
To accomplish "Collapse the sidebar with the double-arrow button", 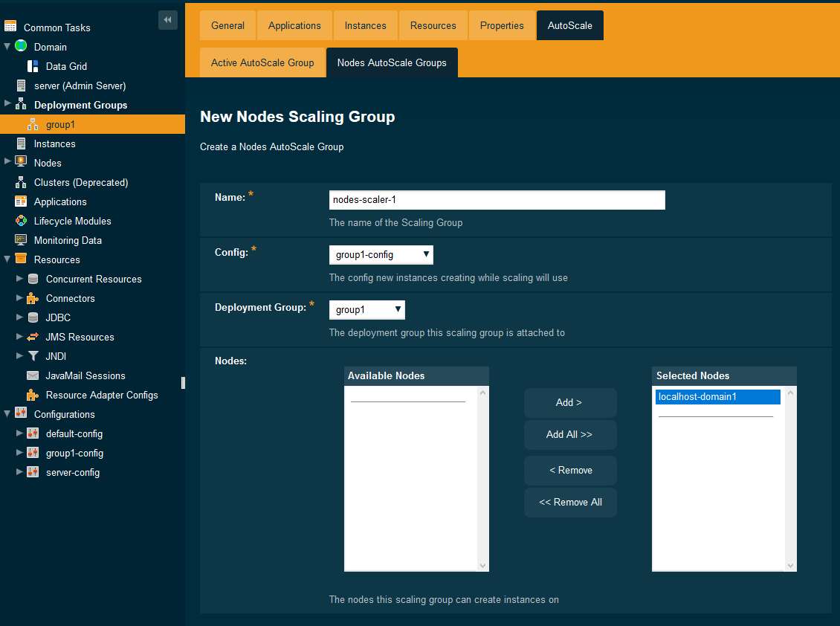I will [168, 20].
